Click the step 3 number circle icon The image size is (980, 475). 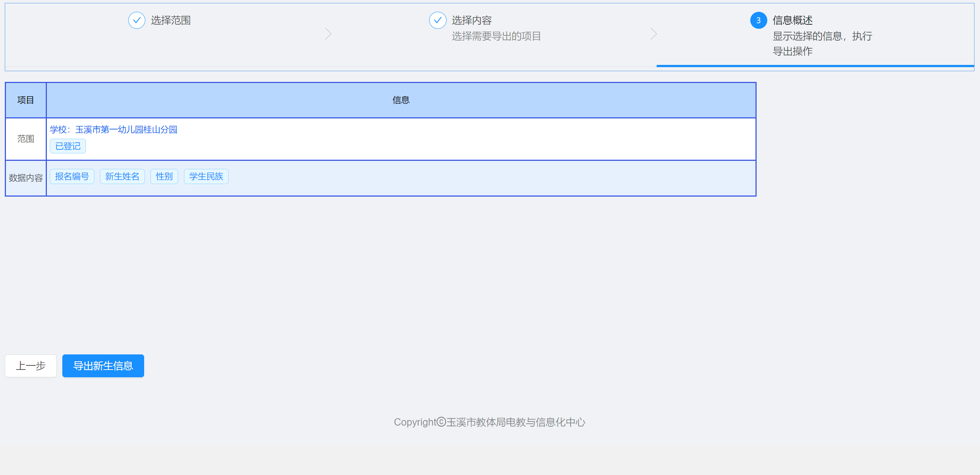point(758,20)
